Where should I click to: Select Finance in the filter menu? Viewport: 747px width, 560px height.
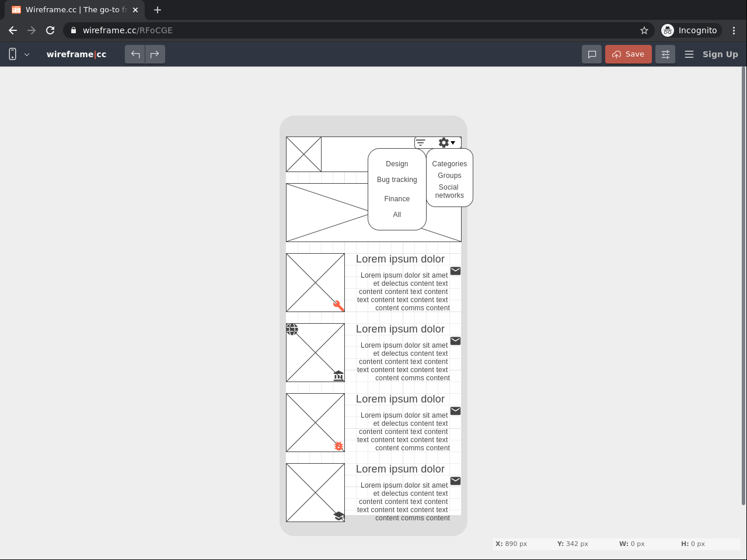click(397, 199)
